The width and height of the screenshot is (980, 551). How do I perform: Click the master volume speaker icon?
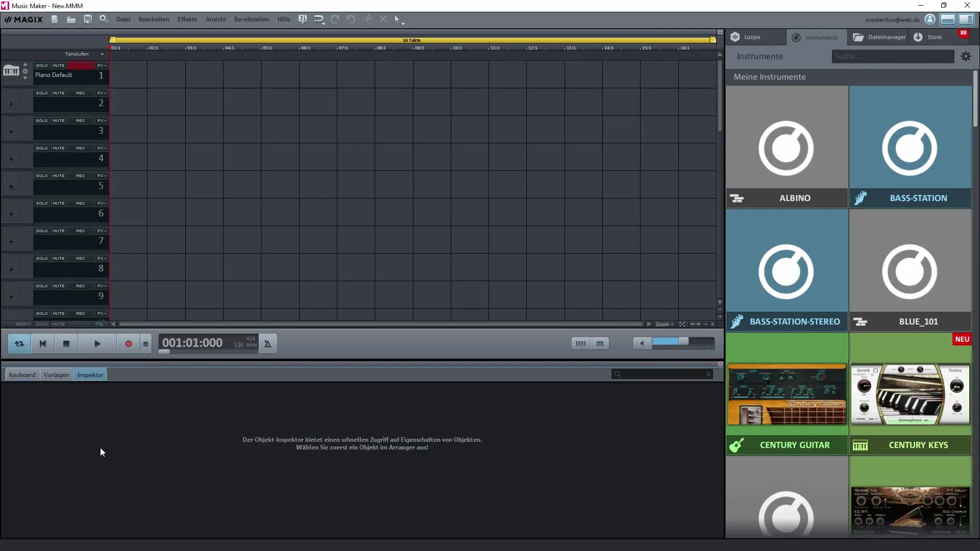642,344
